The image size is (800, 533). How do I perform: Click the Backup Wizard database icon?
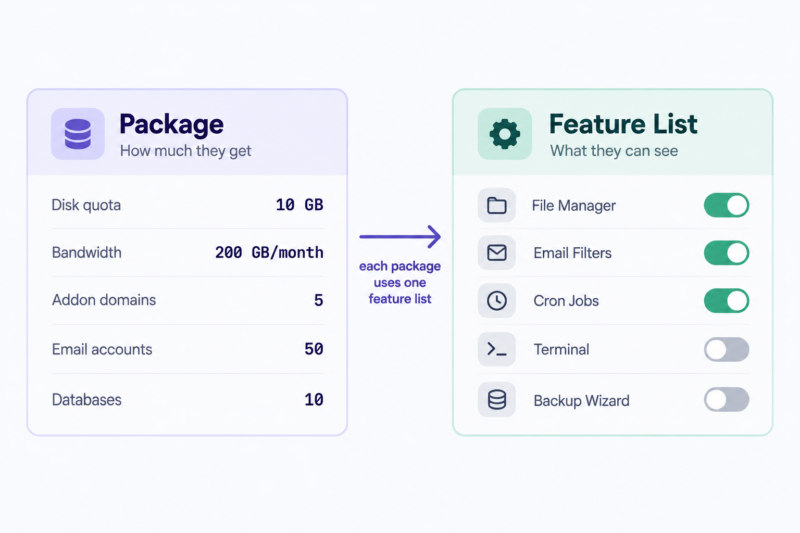tap(496, 399)
